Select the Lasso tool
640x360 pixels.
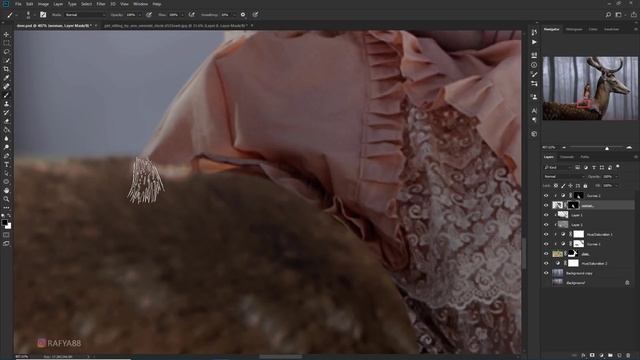pyautogui.click(x=6, y=52)
